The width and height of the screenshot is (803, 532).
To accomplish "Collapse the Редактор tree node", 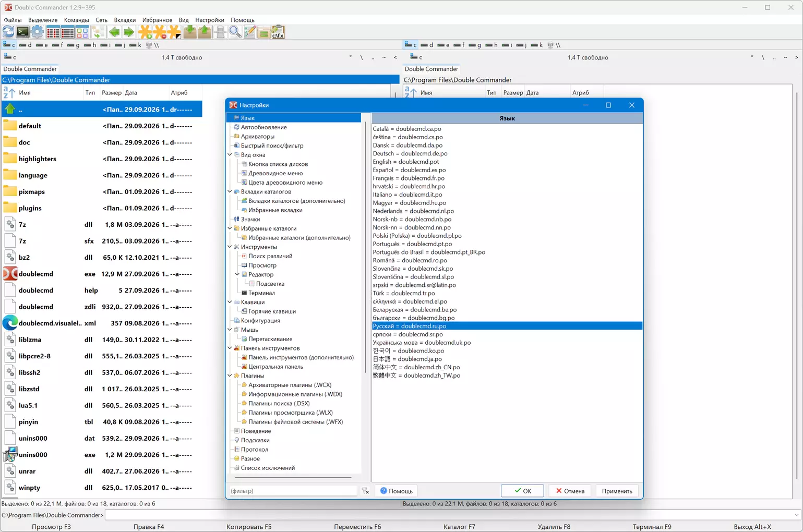I will [x=237, y=274].
